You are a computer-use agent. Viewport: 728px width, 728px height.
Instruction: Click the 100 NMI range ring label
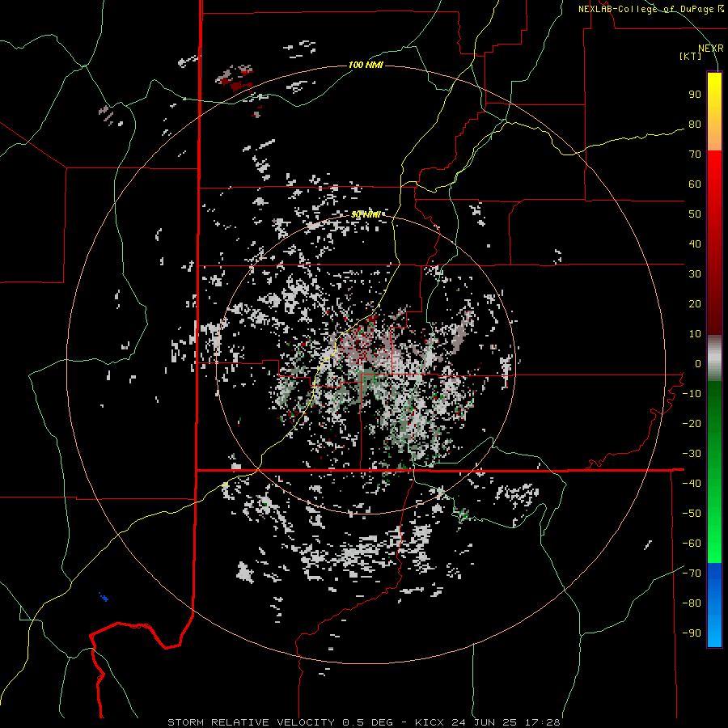366,65
